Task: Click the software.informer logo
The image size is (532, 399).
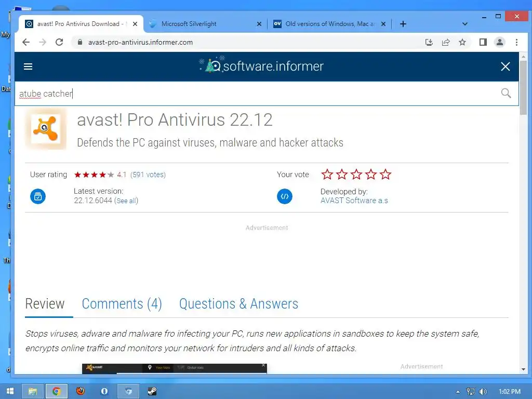Action: 262,65
